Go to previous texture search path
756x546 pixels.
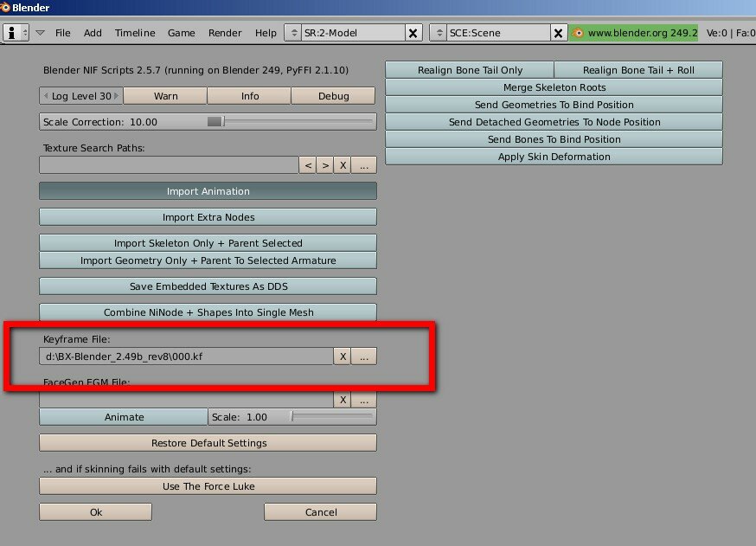point(308,165)
